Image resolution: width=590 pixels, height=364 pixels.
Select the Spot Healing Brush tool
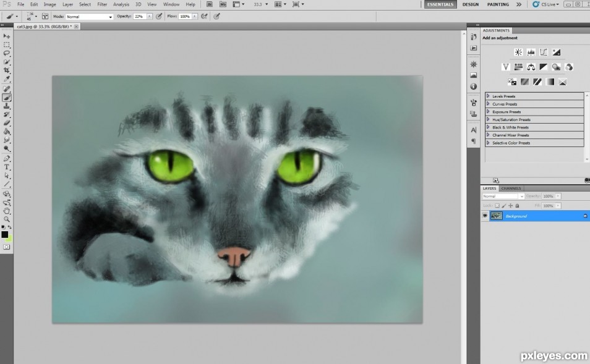click(x=7, y=89)
